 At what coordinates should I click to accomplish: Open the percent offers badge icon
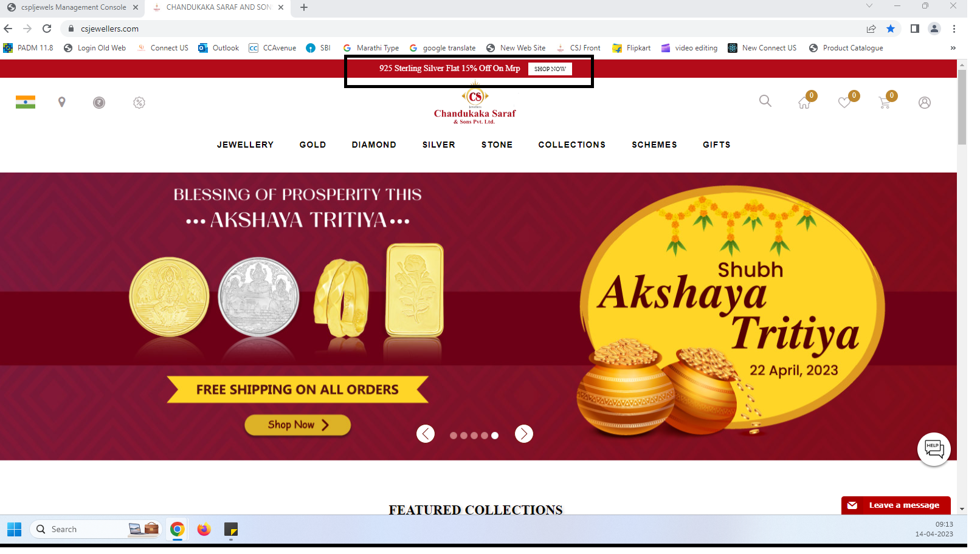[139, 103]
